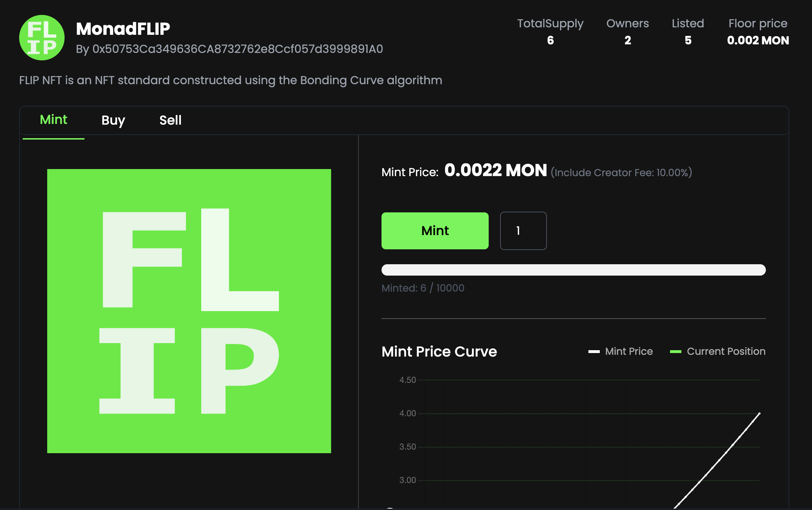
Task: Click the Floor price 0.002 MON stat
Action: pyautogui.click(x=758, y=40)
